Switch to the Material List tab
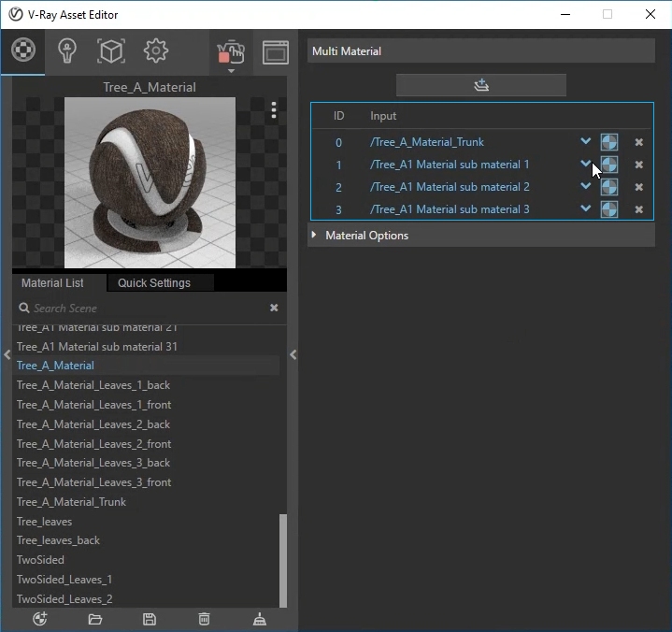Screen dimensions: 672x632 [x=52, y=282]
